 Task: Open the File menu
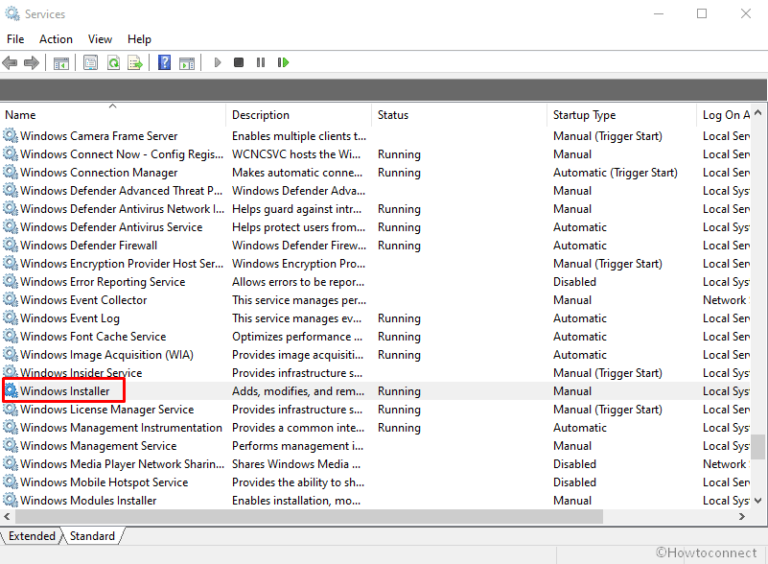point(15,39)
